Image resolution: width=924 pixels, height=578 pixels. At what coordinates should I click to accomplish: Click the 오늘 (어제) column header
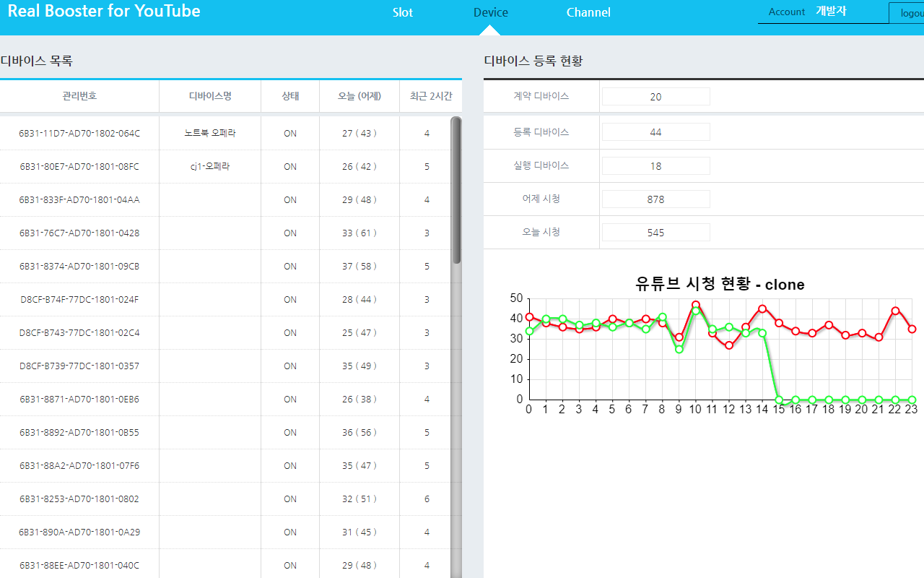click(359, 96)
